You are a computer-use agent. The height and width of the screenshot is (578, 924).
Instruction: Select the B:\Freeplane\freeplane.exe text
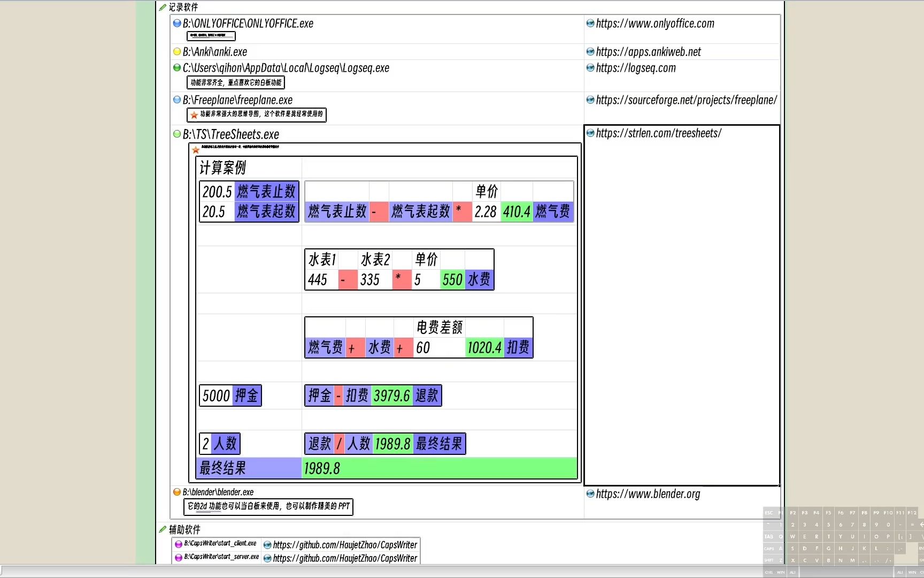tap(237, 100)
